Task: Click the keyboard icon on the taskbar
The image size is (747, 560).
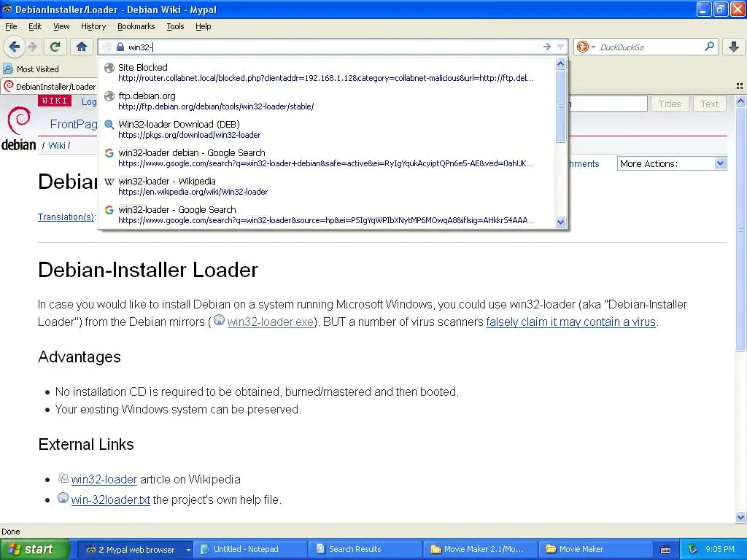Action: point(665,550)
